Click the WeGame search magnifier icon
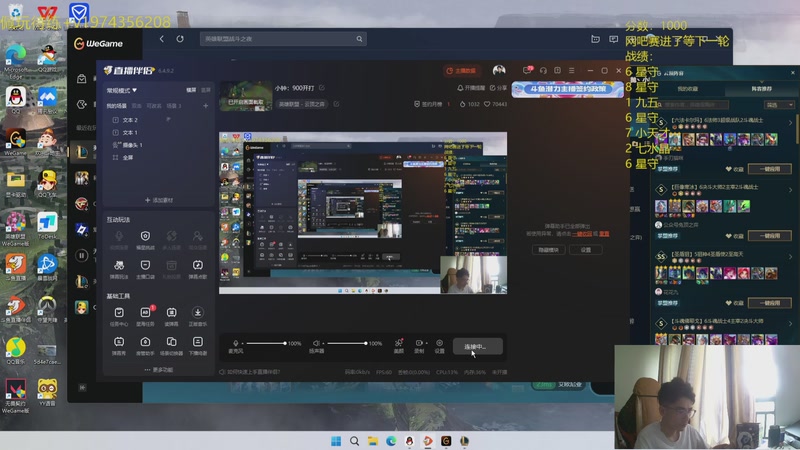The width and height of the screenshot is (800, 450). (359, 39)
